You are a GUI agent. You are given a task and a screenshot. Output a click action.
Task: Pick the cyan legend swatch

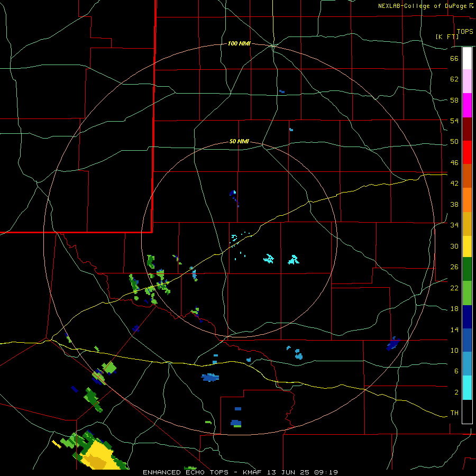pyautogui.click(x=467, y=388)
